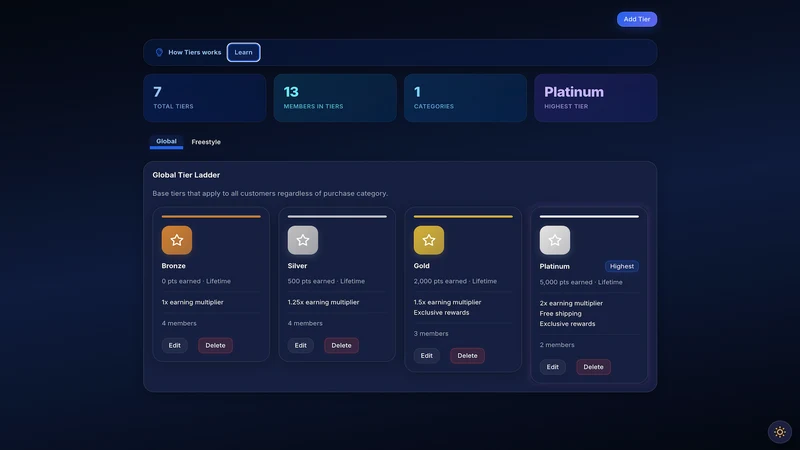Click the Bronze tier name
The height and width of the screenshot is (450, 800).
pos(173,266)
